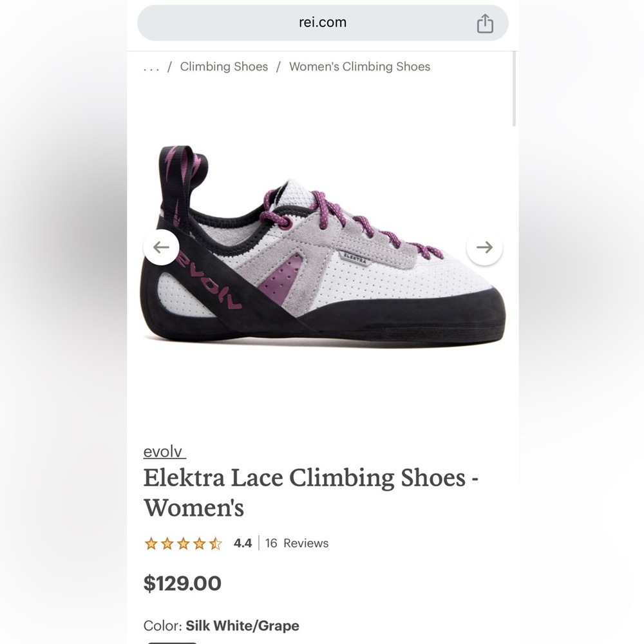
Task: Tap the $129.00 price text
Action: coord(183,583)
